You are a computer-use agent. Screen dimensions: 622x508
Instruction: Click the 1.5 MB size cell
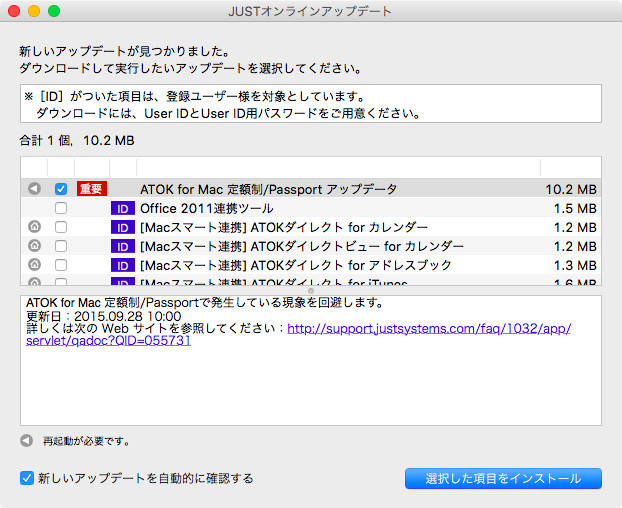575,209
